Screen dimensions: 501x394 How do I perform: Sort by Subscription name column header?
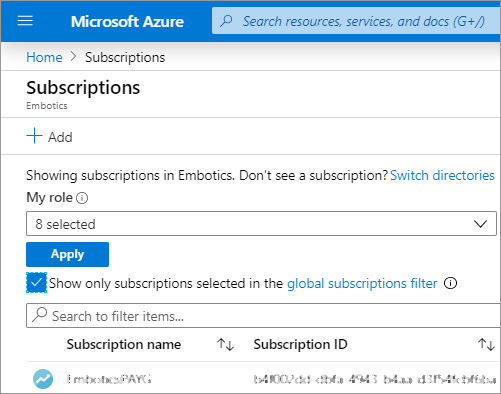124,344
